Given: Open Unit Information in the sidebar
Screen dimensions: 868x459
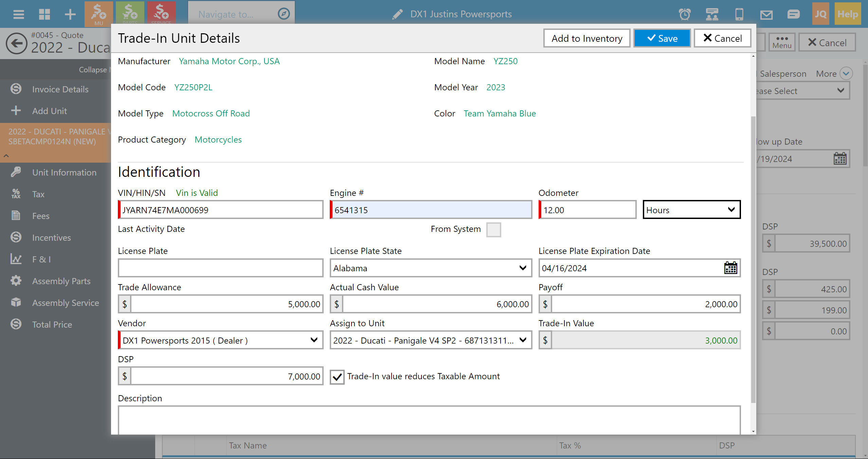Looking at the screenshot, I should tap(64, 172).
